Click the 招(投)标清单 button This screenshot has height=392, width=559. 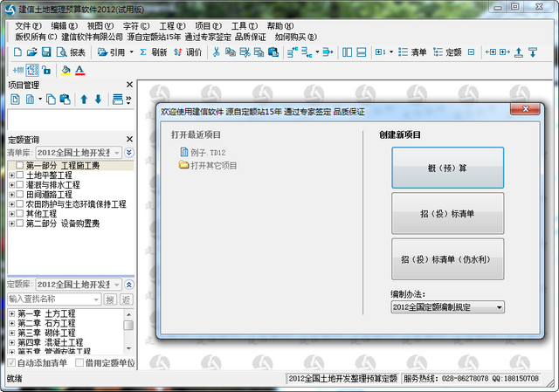[448, 214]
